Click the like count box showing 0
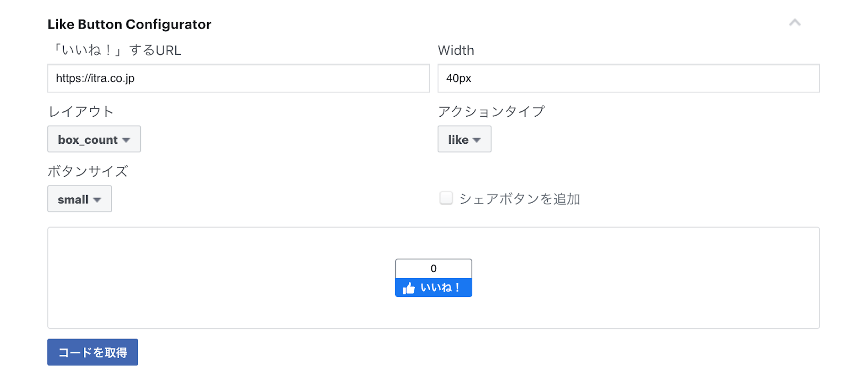This screenshot has width=850, height=384. pyautogui.click(x=433, y=269)
